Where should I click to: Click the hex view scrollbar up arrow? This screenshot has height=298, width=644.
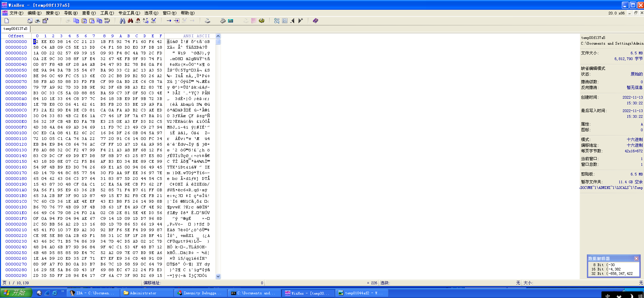[218, 36]
